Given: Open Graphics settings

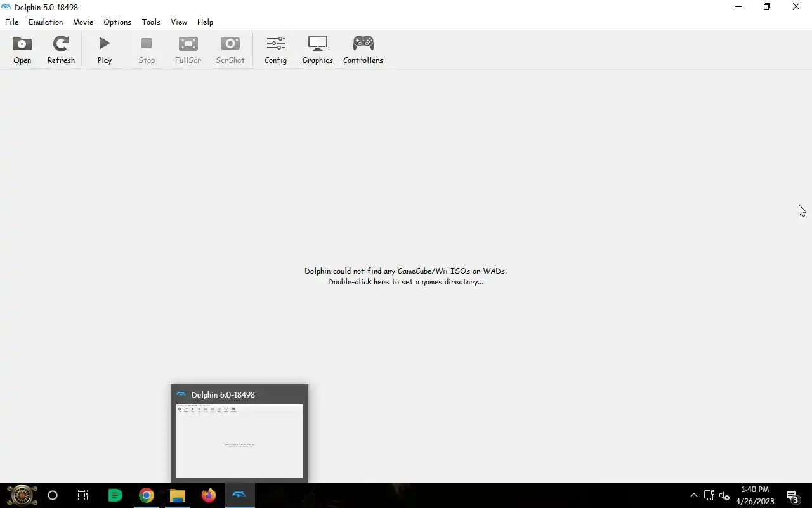Looking at the screenshot, I should pos(318,50).
